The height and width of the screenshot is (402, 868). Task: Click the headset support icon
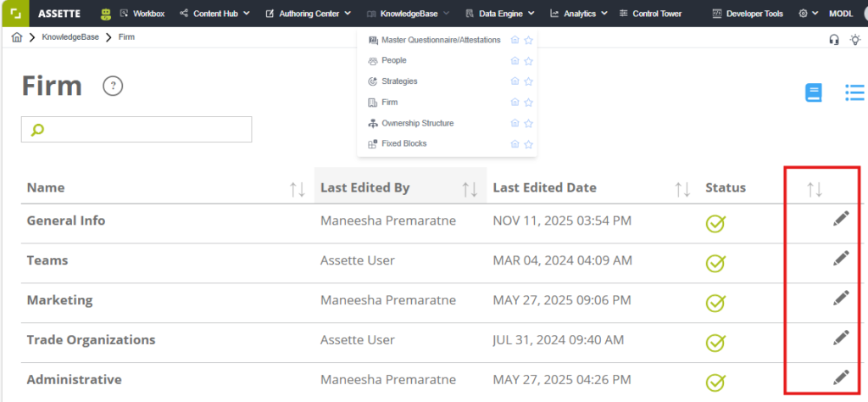833,39
